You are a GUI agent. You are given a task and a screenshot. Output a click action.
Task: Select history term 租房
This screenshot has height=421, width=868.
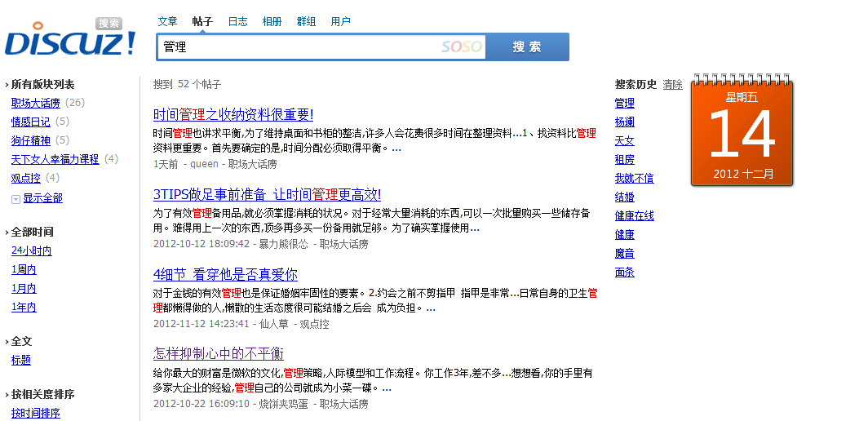[624, 160]
